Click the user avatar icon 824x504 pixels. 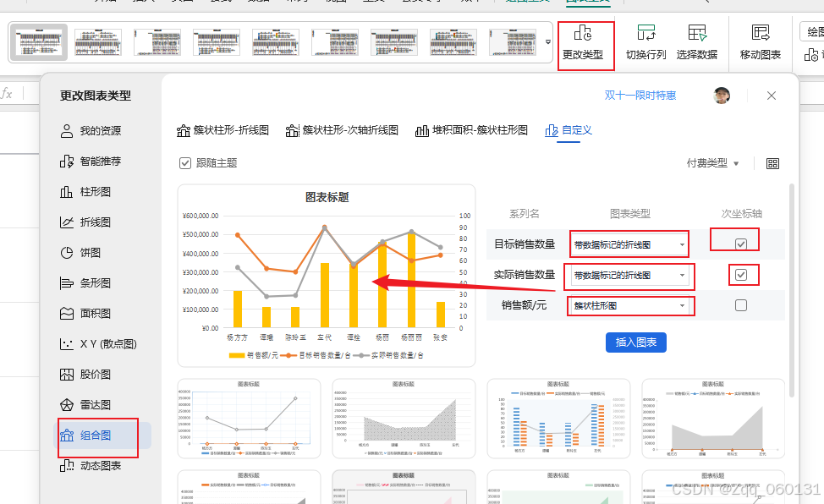pyautogui.click(x=722, y=96)
